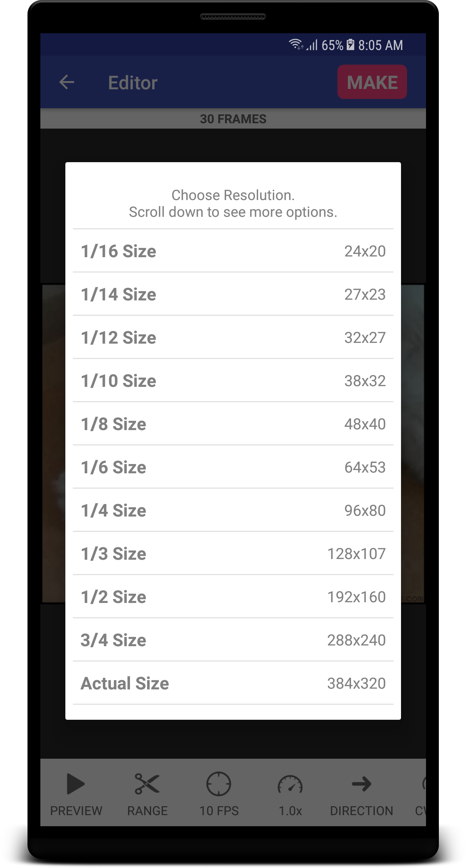Tap the battery icon in status bar
466x868 pixels.
point(351,45)
